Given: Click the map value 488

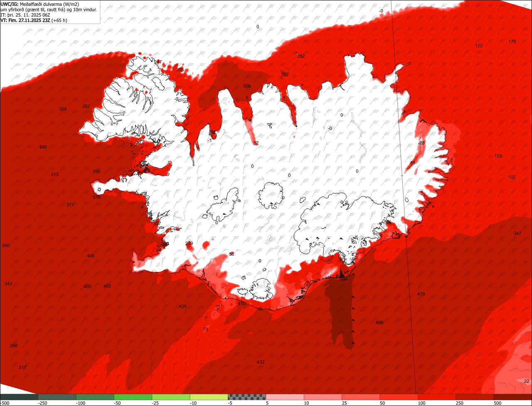Looking at the screenshot, I should point(379,323).
